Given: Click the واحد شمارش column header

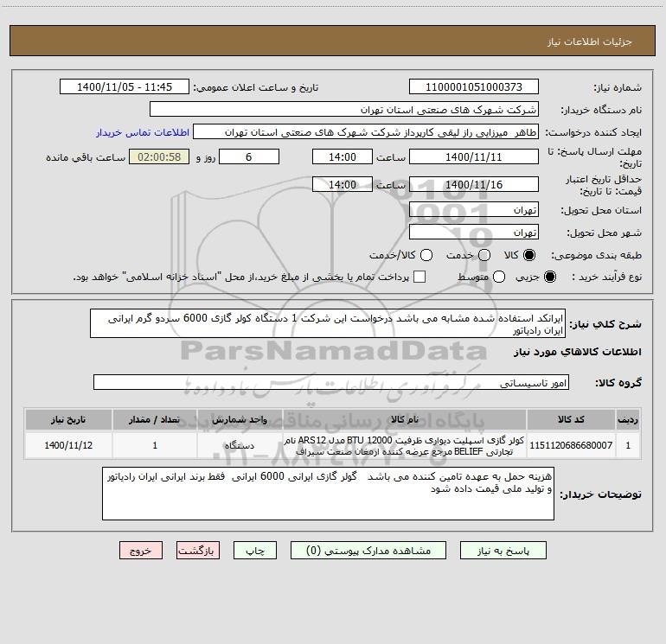Looking at the screenshot, I should point(240,419).
